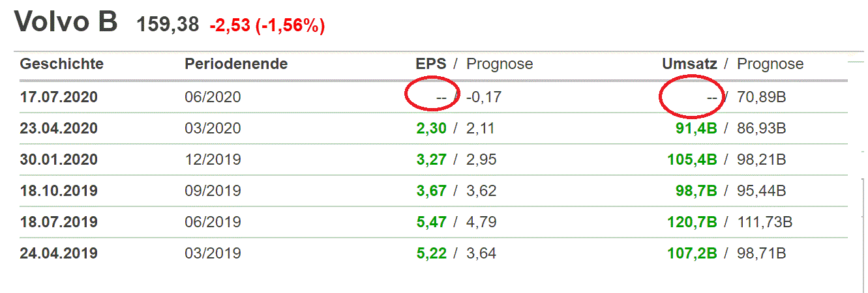Click the Umsatz column header
Viewport: 868px width, 293px height.
689,64
